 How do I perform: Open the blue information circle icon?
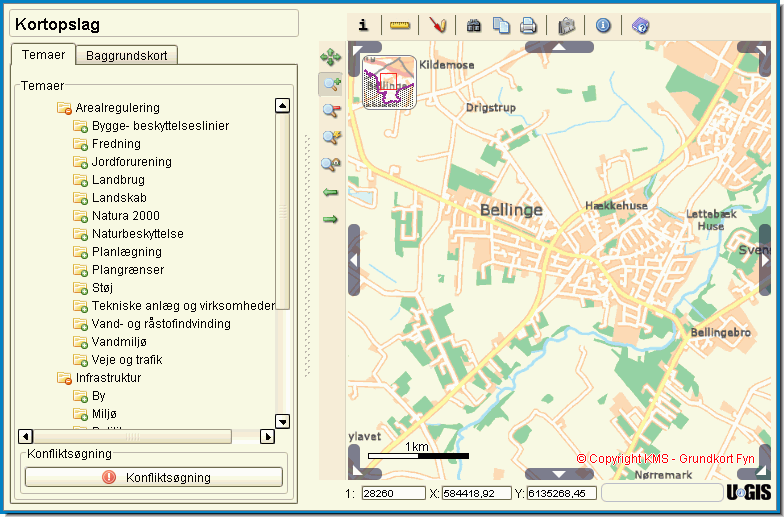coord(604,25)
